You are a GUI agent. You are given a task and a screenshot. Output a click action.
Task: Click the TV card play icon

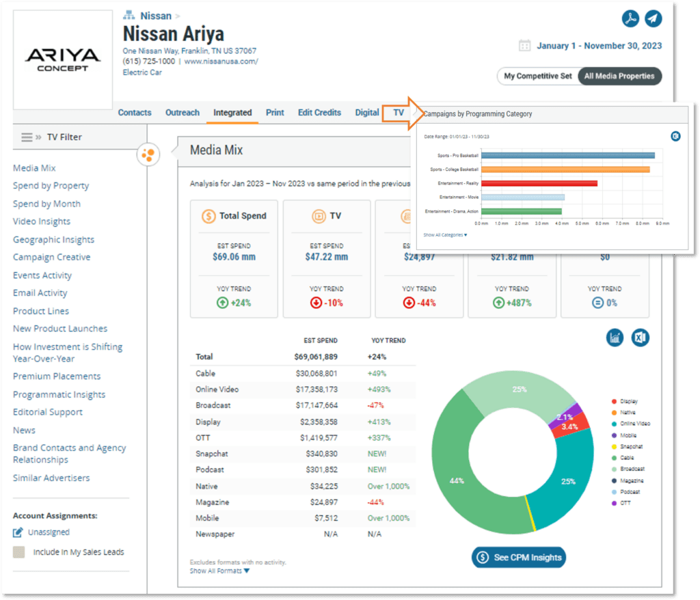(319, 216)
